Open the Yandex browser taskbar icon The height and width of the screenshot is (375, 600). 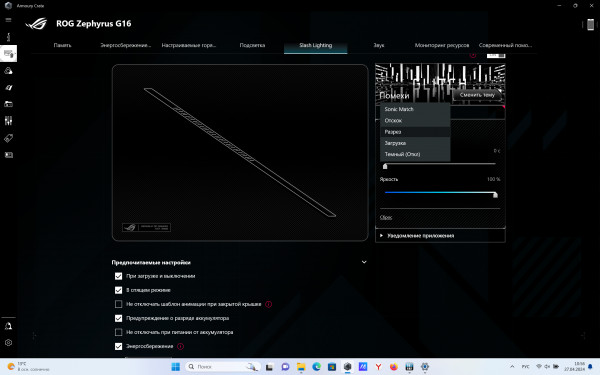coord(378,367)
